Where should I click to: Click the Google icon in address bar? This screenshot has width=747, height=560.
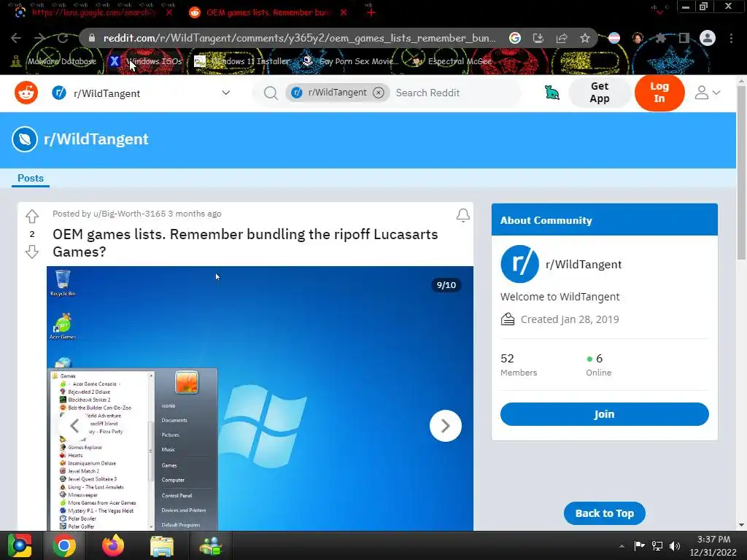(x=514, y=38)
